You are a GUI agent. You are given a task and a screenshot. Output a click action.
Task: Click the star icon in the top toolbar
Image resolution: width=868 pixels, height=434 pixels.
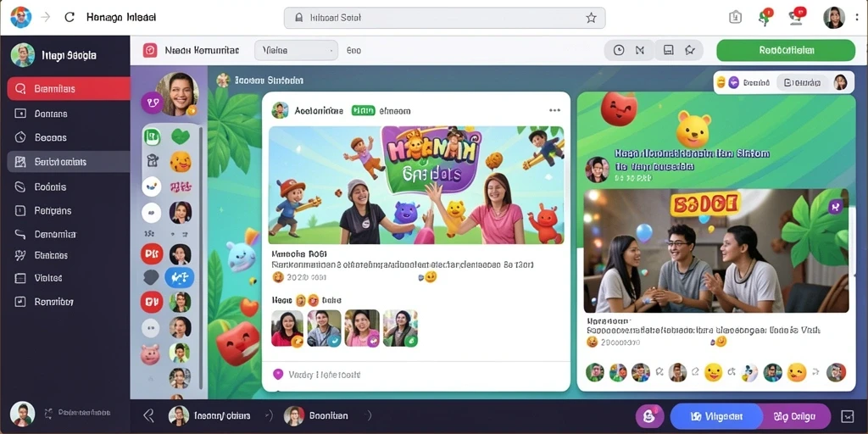pyautogui.click(x=690, y=50)
